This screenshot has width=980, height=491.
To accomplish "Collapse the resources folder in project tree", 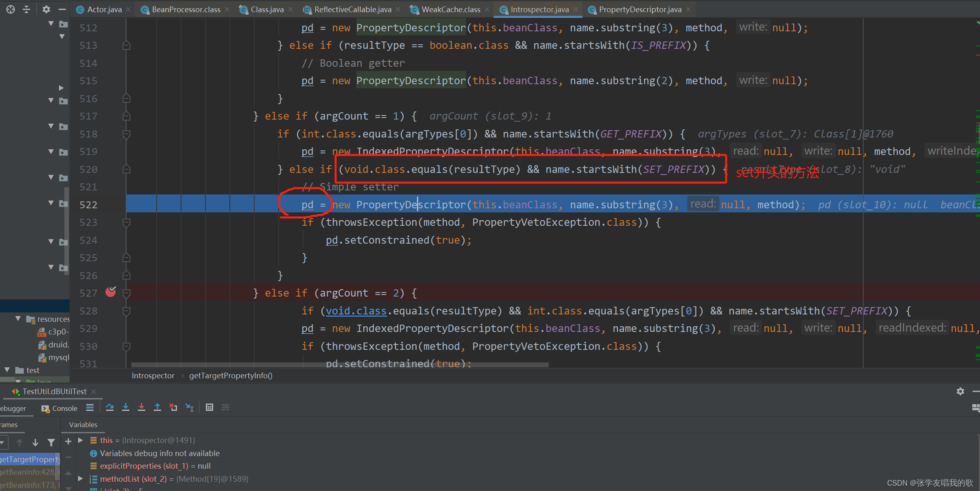I will coord(18,319).
